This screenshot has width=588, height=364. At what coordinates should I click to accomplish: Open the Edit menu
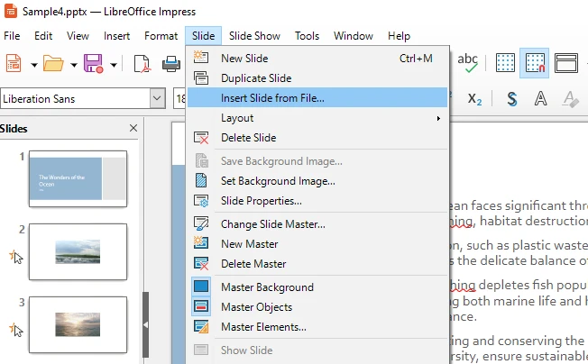tap(43, 36)
